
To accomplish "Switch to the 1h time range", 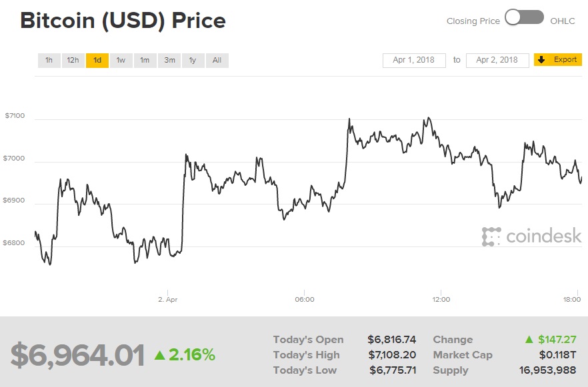I will tap(49, 61).
